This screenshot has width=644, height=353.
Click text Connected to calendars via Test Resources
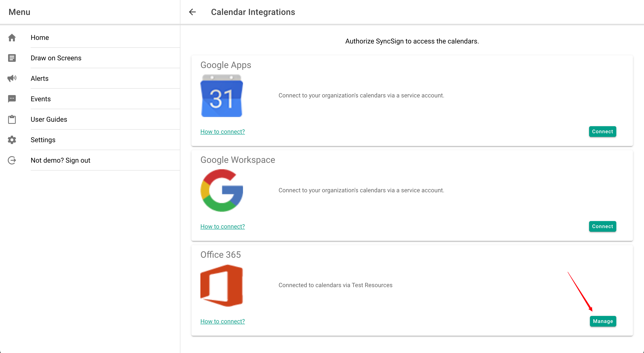(x=335, y=285)
